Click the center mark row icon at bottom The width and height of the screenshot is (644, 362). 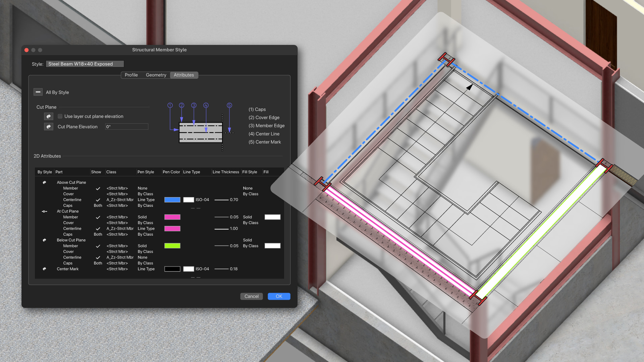coord(44,269)
